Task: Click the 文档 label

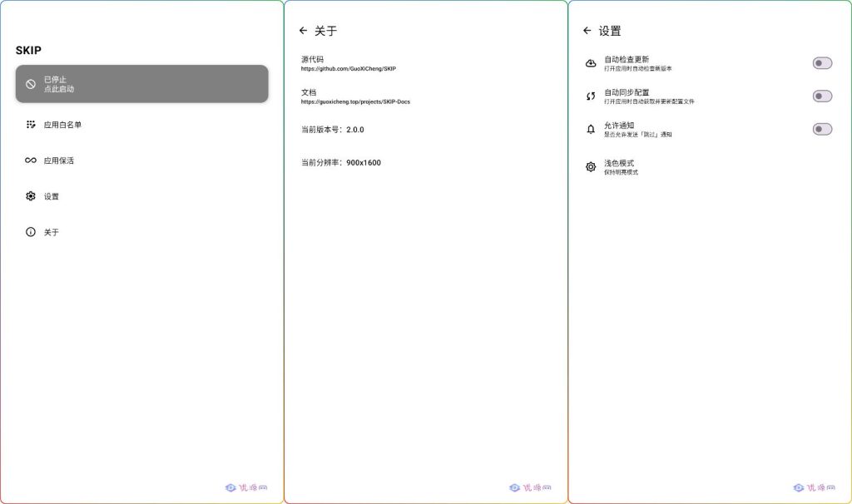Action: click(309, 92)
